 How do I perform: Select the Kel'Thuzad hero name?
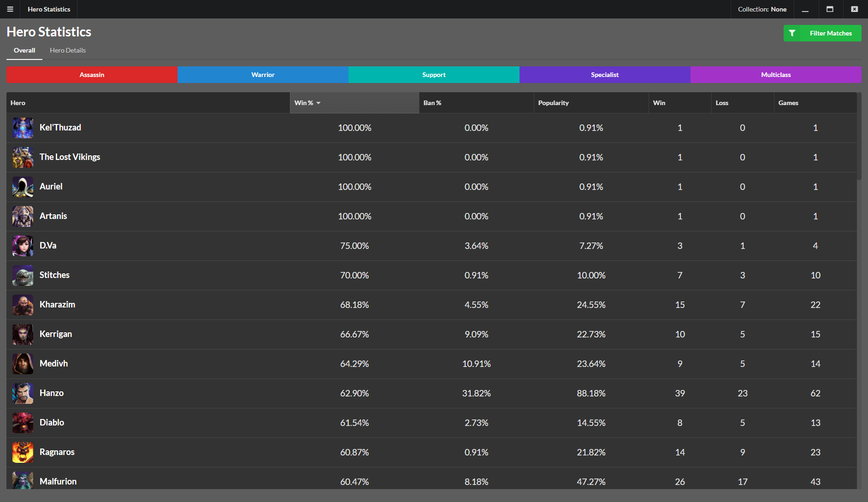click(x=60, y=128)
